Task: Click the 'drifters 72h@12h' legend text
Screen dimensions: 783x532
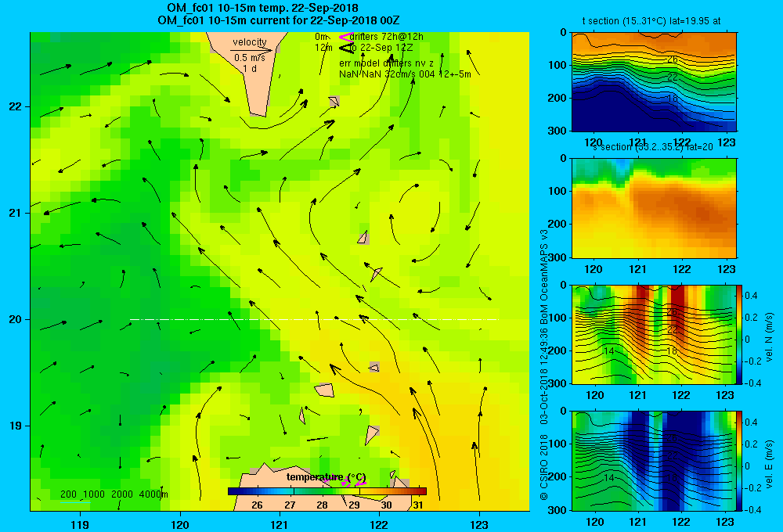Action: point(387,37)
